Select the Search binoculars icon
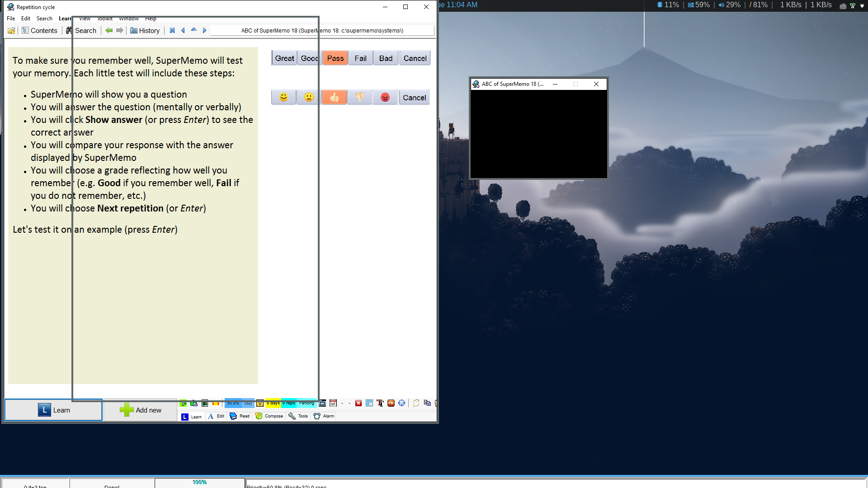This screenshot has height=488, width=868. tap(68, 30)
